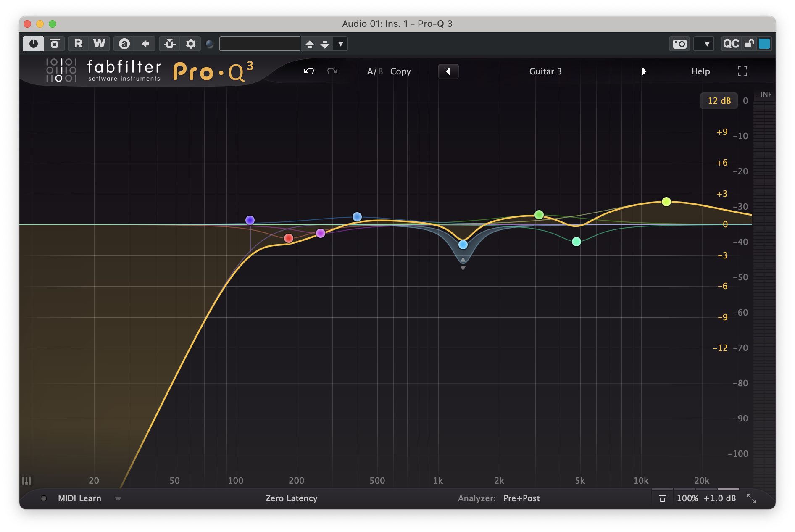Viewport: 795px width, 532px height.
Task: Click the next preset arrow beside Guitar 3
Action: (x=644, y=71)
